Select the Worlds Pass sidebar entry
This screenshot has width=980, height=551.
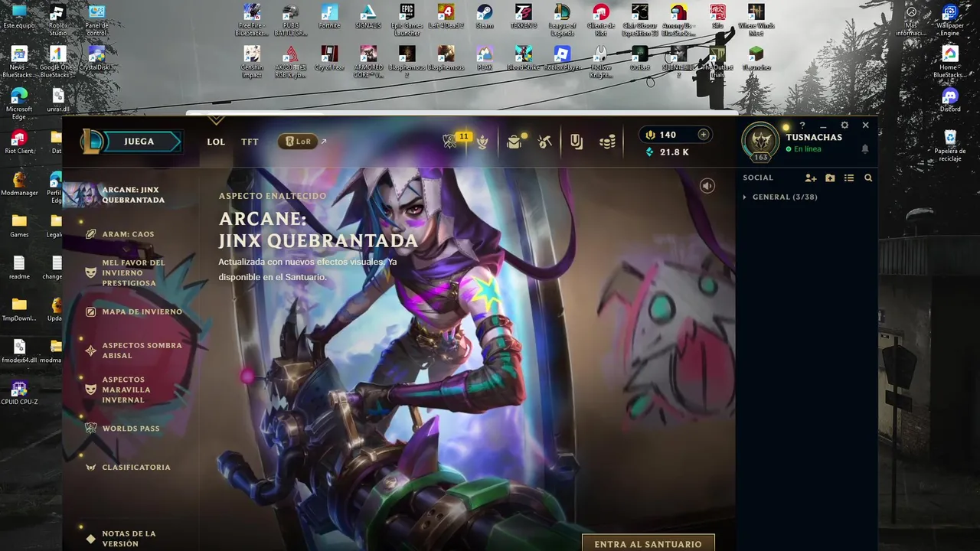[122, 429]
